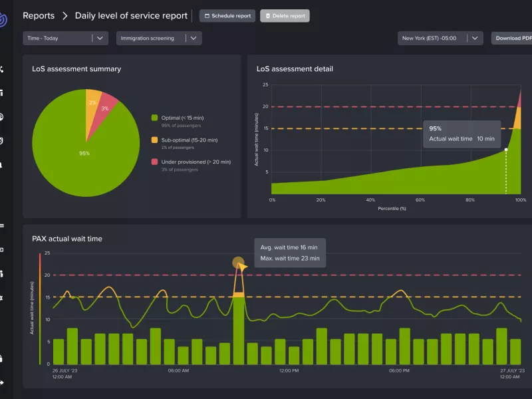The width and height of the screenshot is (532, 399).
Task: Click the red Under provisioned legend swatch
Action: click(154, 162)
